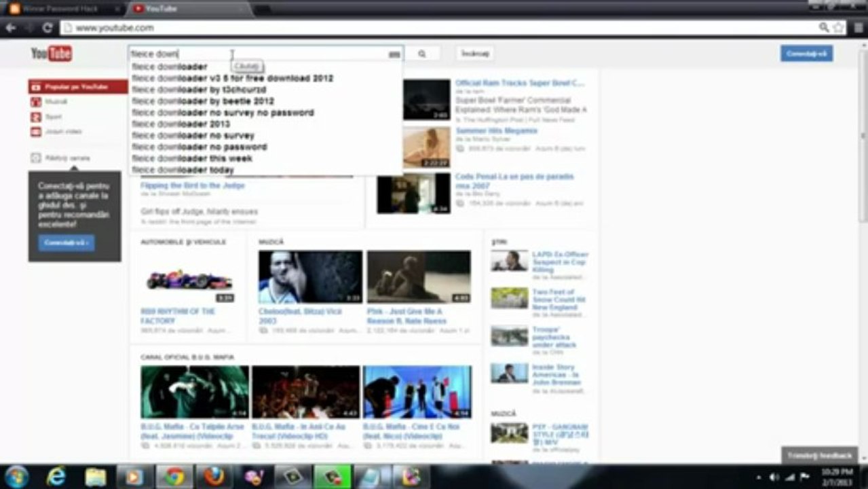The image size is (868, 489).
Task: Click the Cheloo Vicii video thumbnail
Action: (310, 277)
